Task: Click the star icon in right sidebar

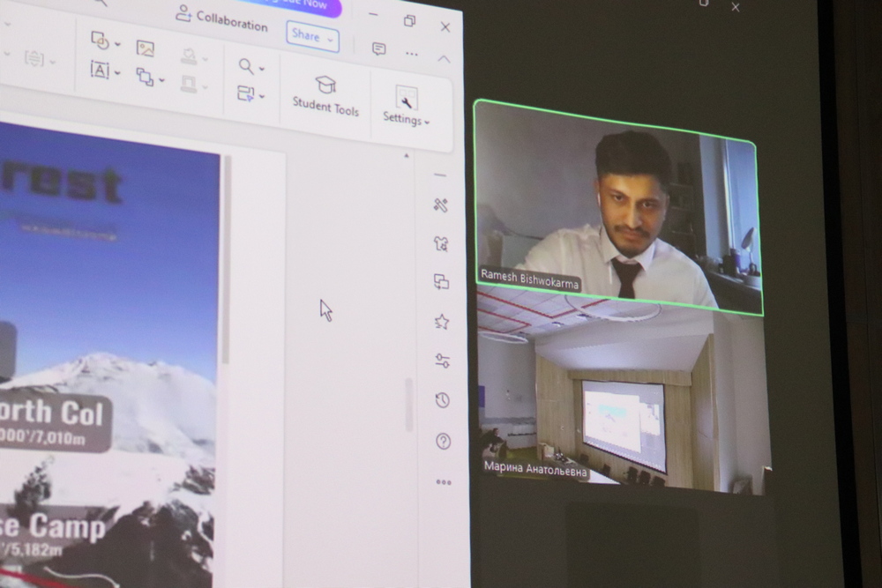Action: (442, 322)
